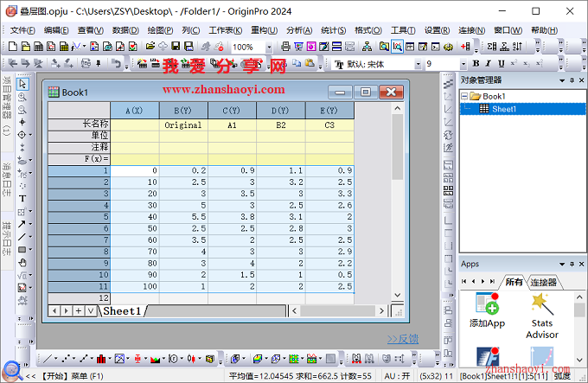
Task: Click the New Folder toolbar icon
Action: tap(25, 47)
